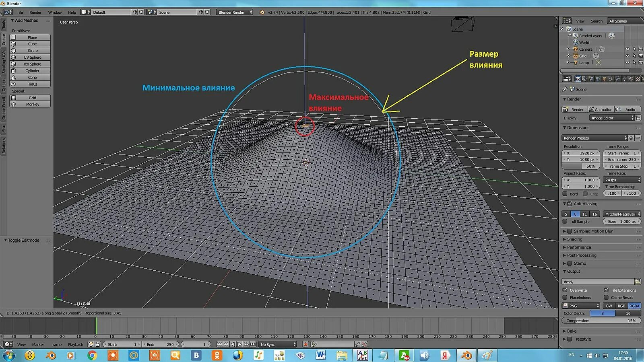644x362 pixels.
Task: Open the PNG file format dropdown
Action: [x=581, y=306]
